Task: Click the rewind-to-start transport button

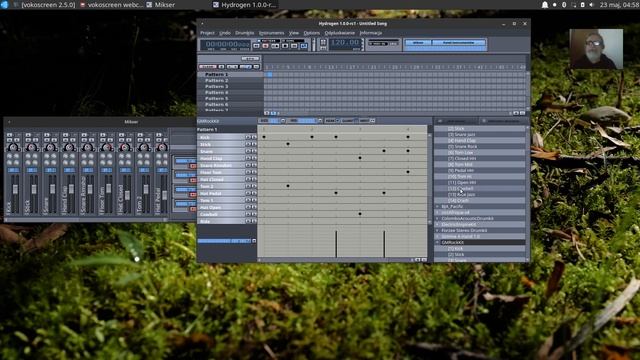Action: 257,46
